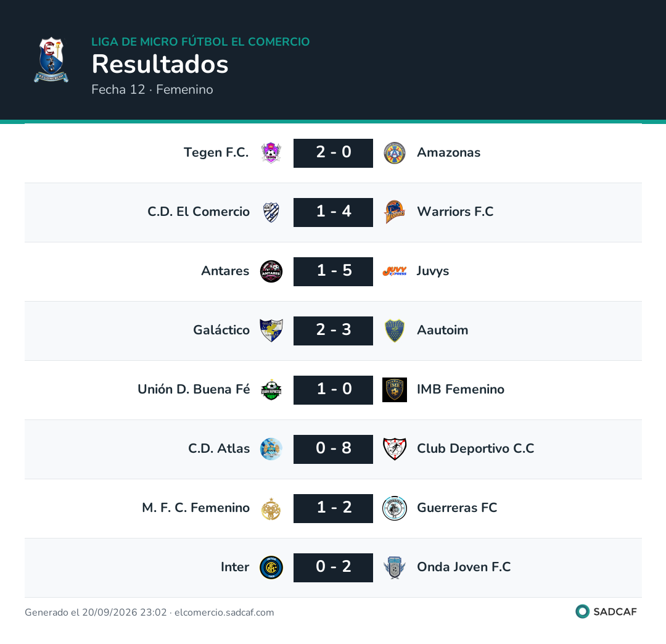666x644 pixels.
Task: Click the elcomercio.sadcaf.com footer text
Action: pos(224,613)
